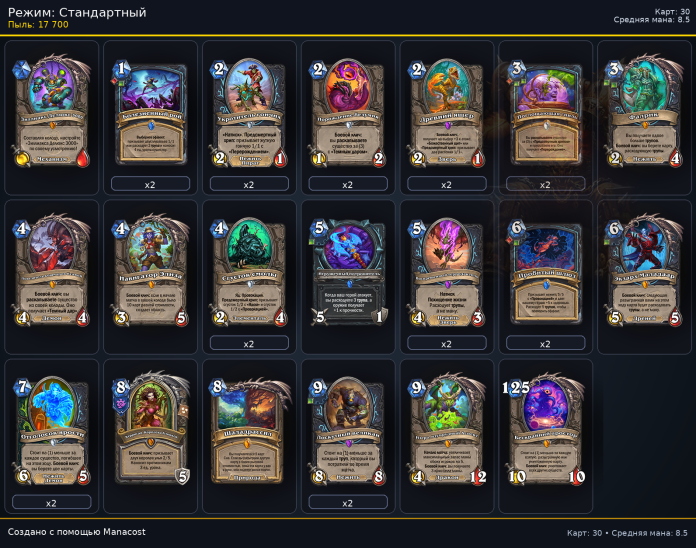The height and width of the screenshot is (548, 696).
Task: Click the Фалрик card
Action: pyautogui.click(x=645, y=111)
